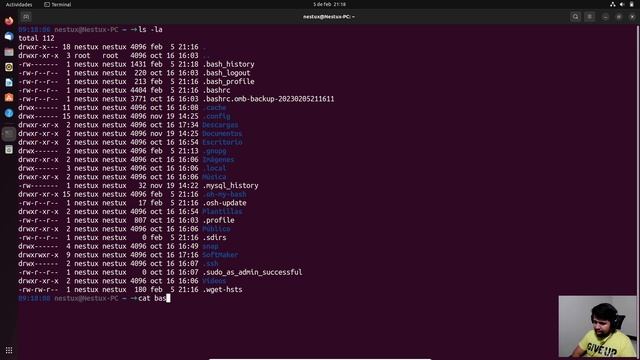Click the battery indicator icon
The image size is (640, 360).
(631, 4)
